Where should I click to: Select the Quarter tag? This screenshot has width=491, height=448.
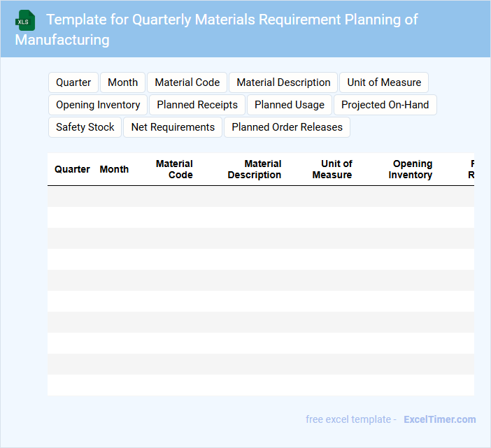point(73,82)
